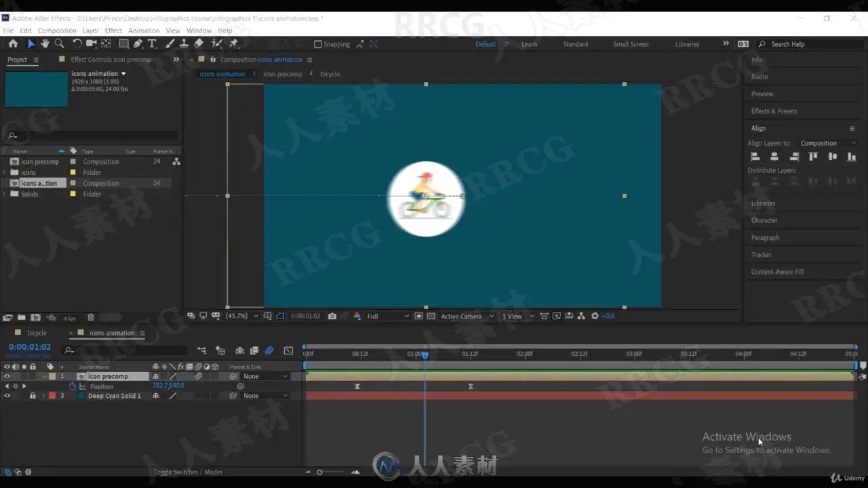Open the magnification ratio dropdown (45.7%)

(242, 316)
